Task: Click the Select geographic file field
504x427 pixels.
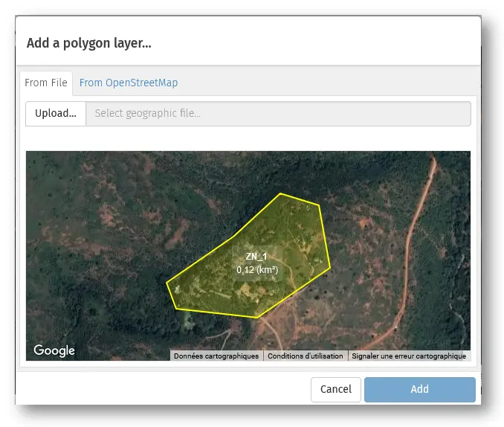Action: (278, 114)
